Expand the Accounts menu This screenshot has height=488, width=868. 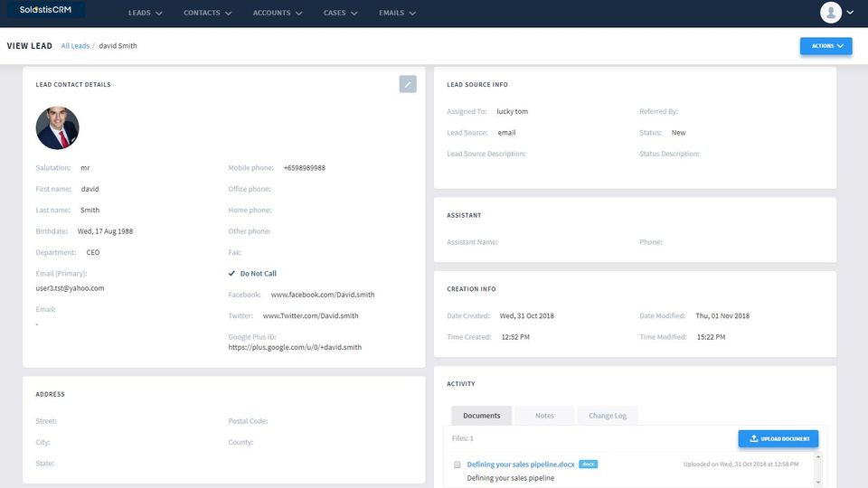click(x=278, y=13)
